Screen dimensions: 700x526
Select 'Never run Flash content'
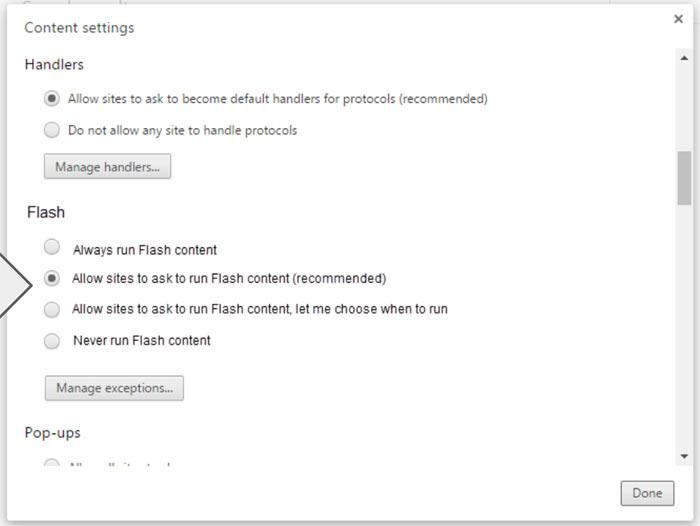click(52, 340)
